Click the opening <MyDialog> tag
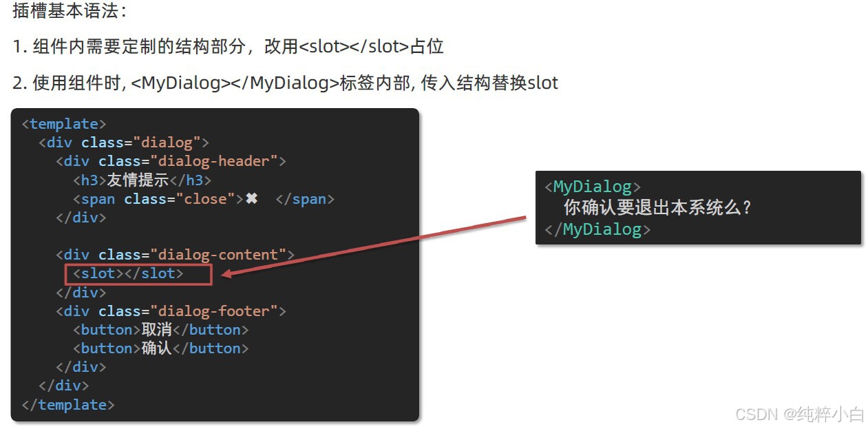 click(593, 187)
